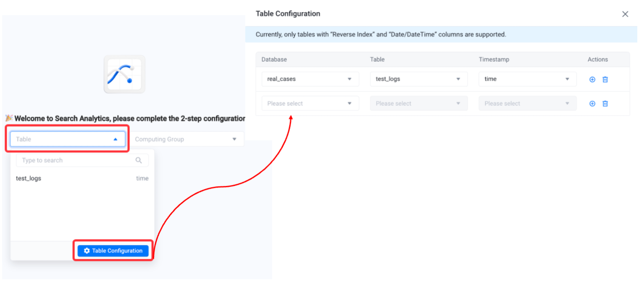Add row from empty second row

pos(592,103)
